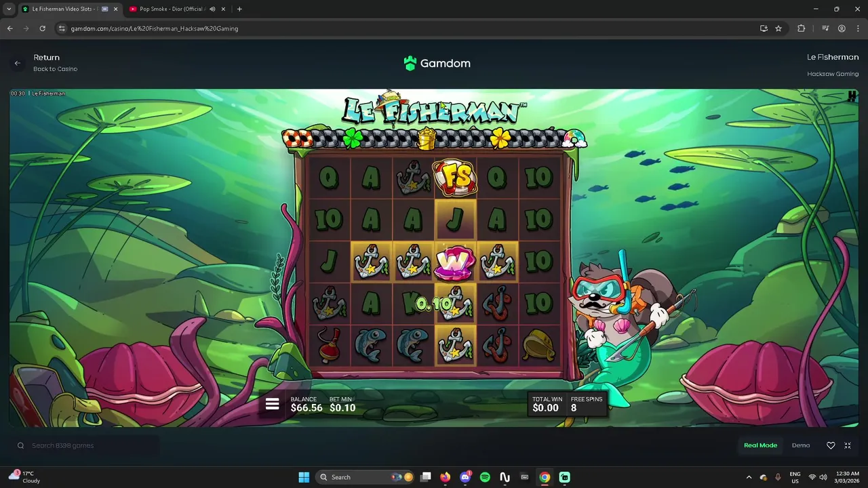The height and width of the screenshot is (488, 868).
Task: Click the address bar URL
Action: point(155,28)
